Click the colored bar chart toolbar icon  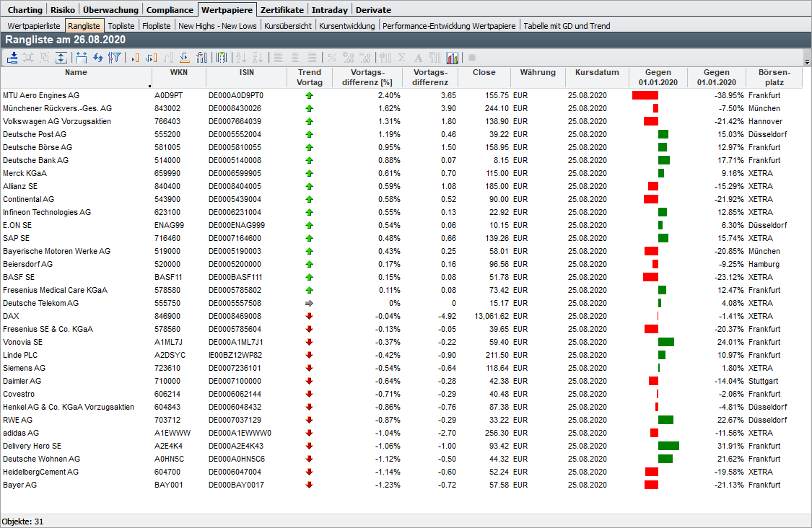tap(453, 58)
